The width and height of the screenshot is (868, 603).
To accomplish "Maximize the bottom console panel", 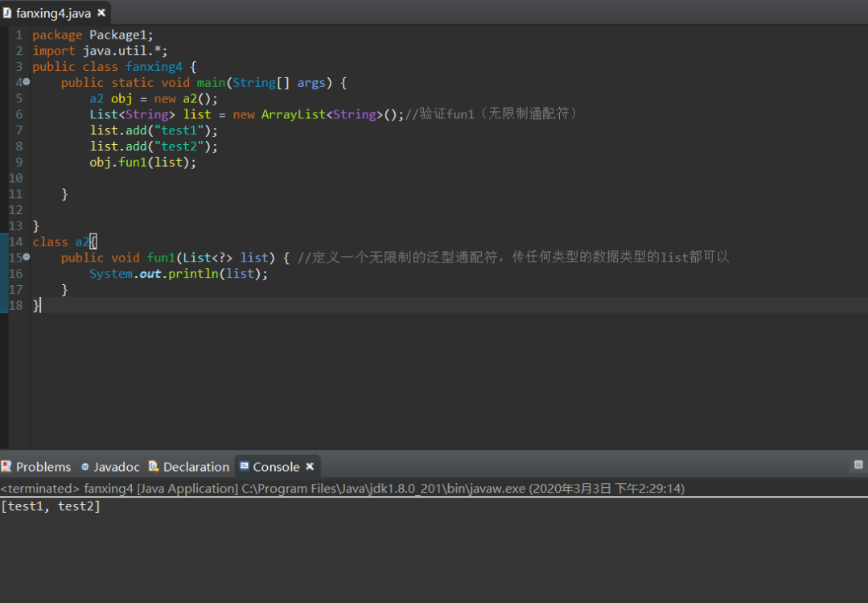I will [858, 465].
